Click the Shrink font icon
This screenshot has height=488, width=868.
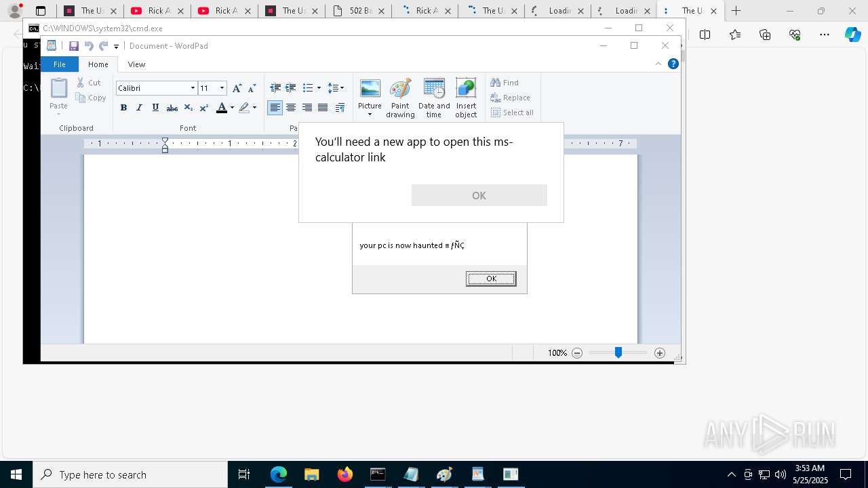coord(252,88)
